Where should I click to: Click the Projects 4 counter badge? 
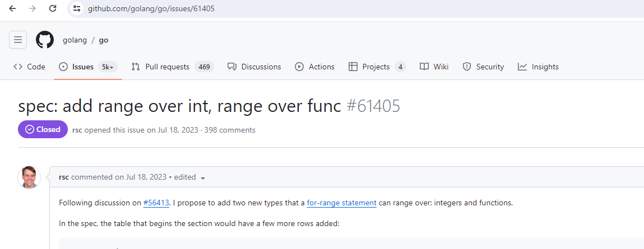point(400,67)
